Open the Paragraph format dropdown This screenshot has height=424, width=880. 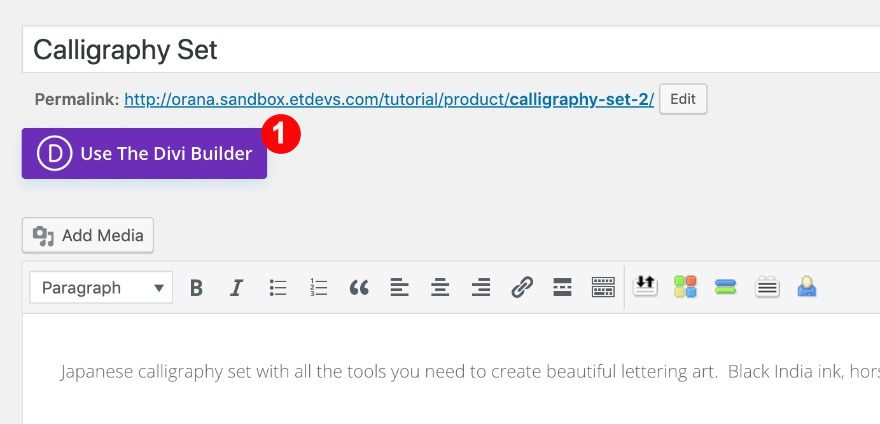coord(101,288)
